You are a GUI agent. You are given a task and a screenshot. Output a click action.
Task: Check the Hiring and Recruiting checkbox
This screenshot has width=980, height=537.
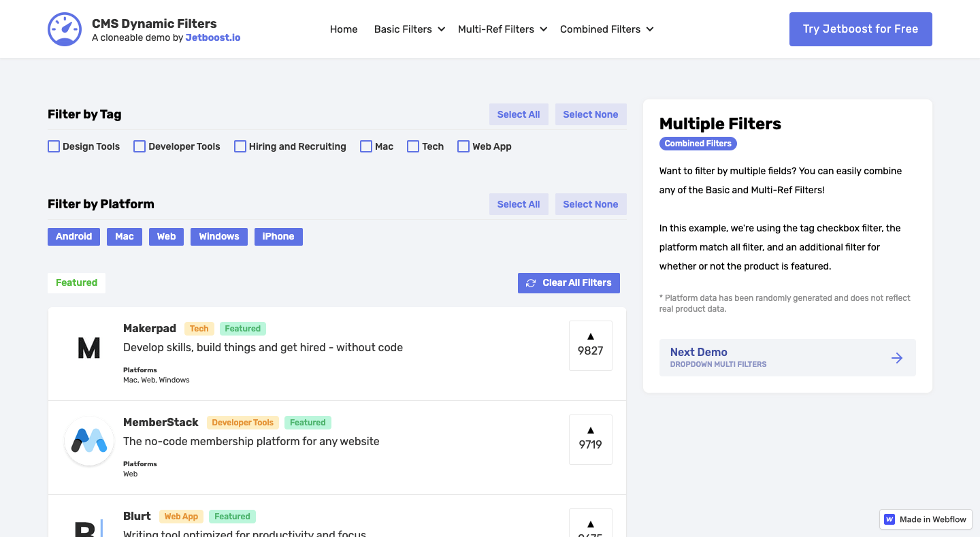[x=240, y=146]
